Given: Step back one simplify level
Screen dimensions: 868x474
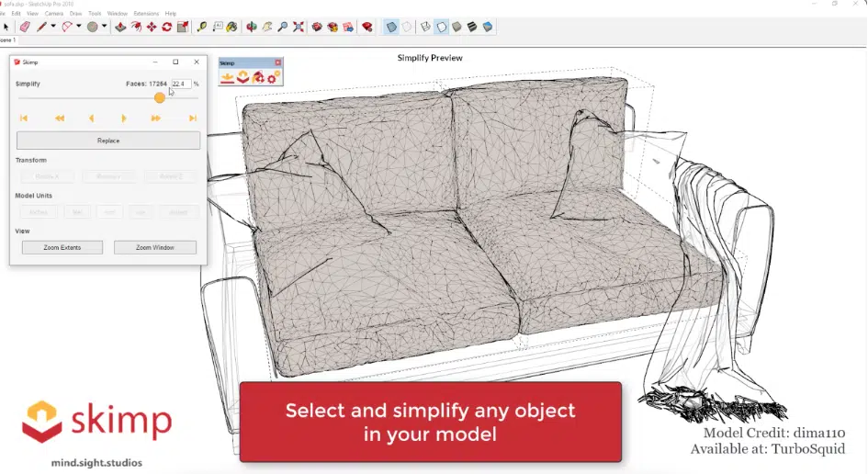Looking at the screenshot, I should click(x=91, y=118).
